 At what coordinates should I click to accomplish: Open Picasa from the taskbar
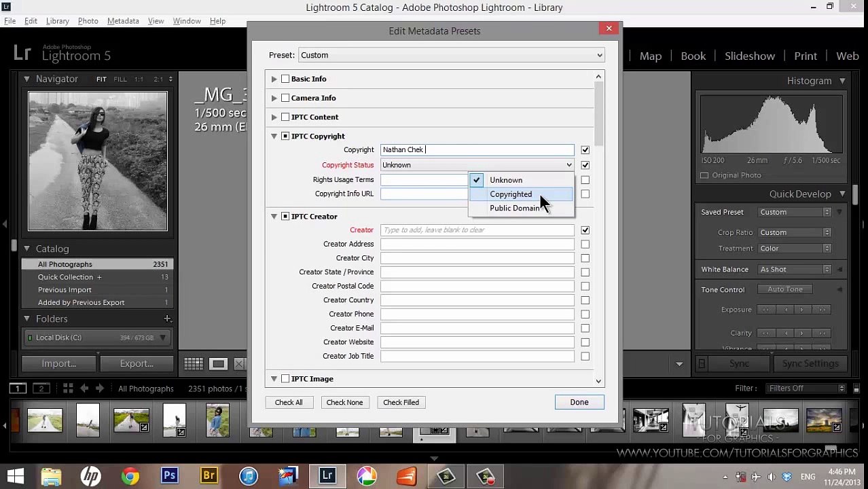coord(367,475)
